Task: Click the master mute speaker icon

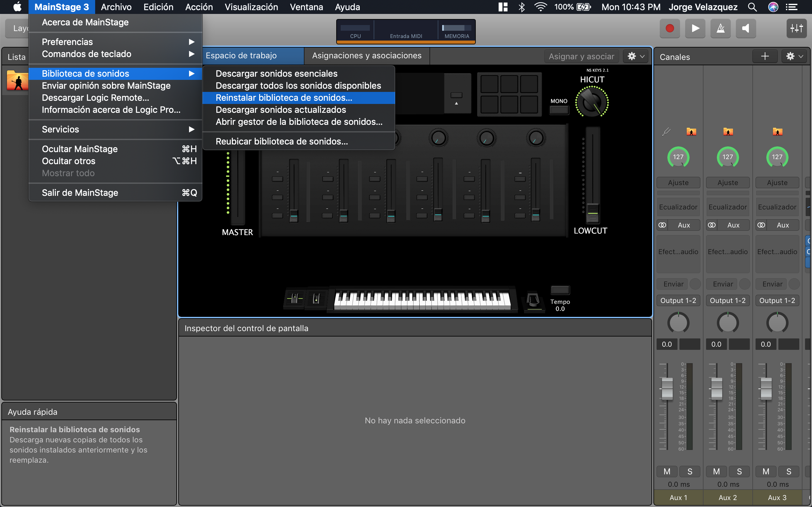Action: [746, 28]
